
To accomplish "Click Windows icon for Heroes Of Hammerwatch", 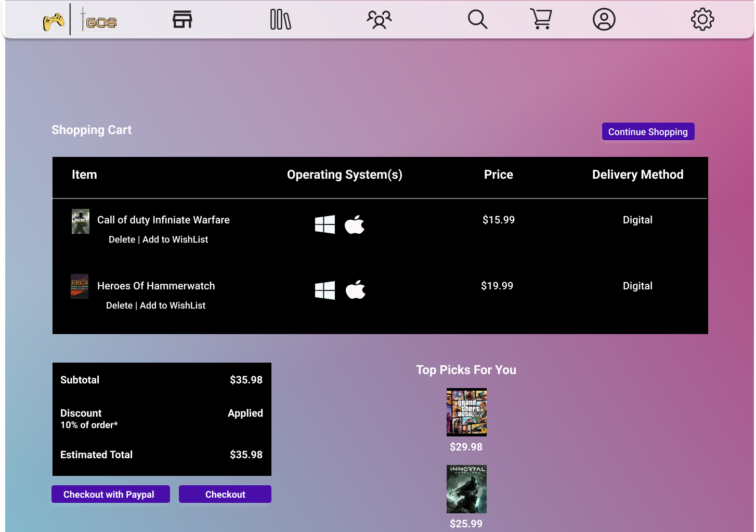I will tap(325, 290).
